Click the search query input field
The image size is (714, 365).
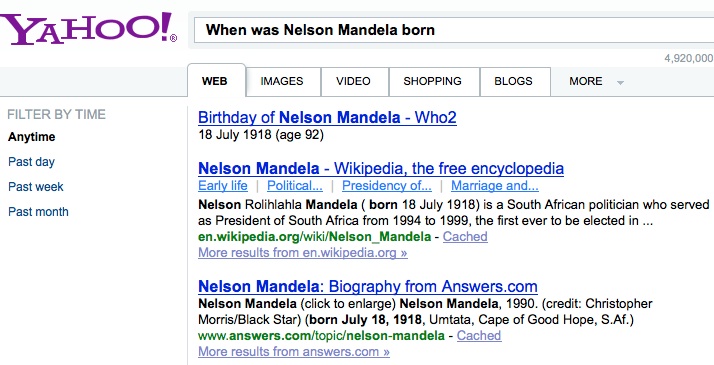click(454, 30)
